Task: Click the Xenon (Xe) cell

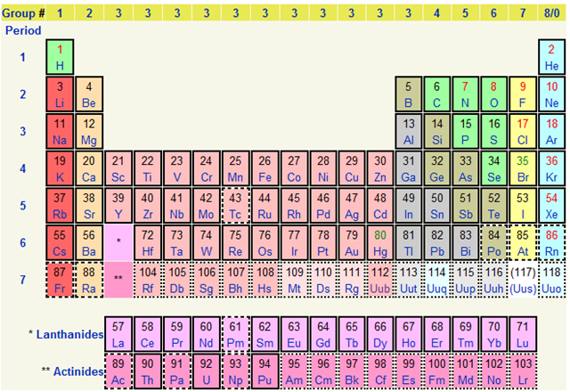Action: coord(551,206)
